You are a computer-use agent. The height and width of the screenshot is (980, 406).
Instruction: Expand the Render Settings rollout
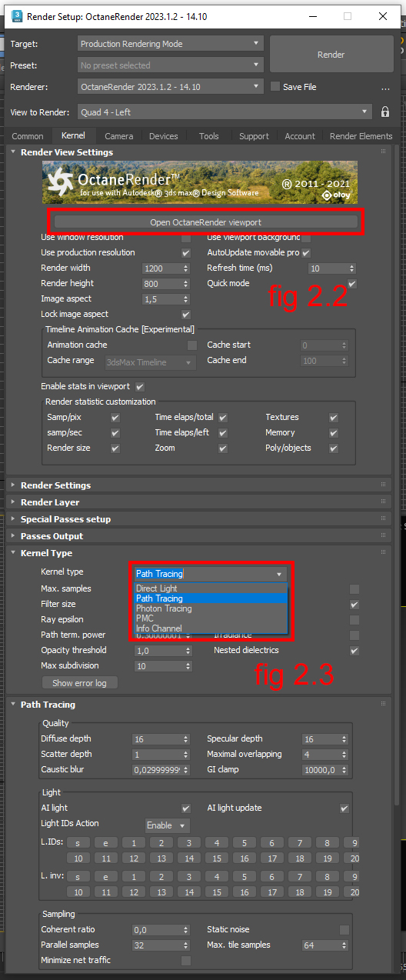199,485
